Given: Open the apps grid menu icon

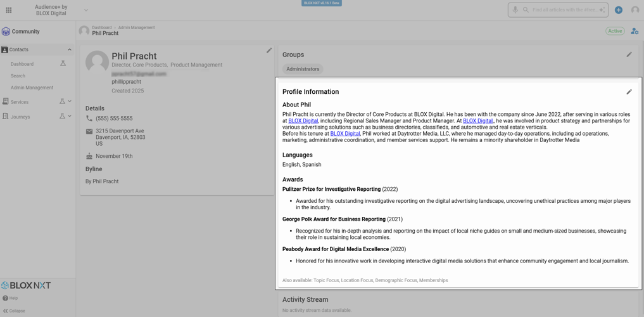Looking at the screenshot, I should (9, 10).
